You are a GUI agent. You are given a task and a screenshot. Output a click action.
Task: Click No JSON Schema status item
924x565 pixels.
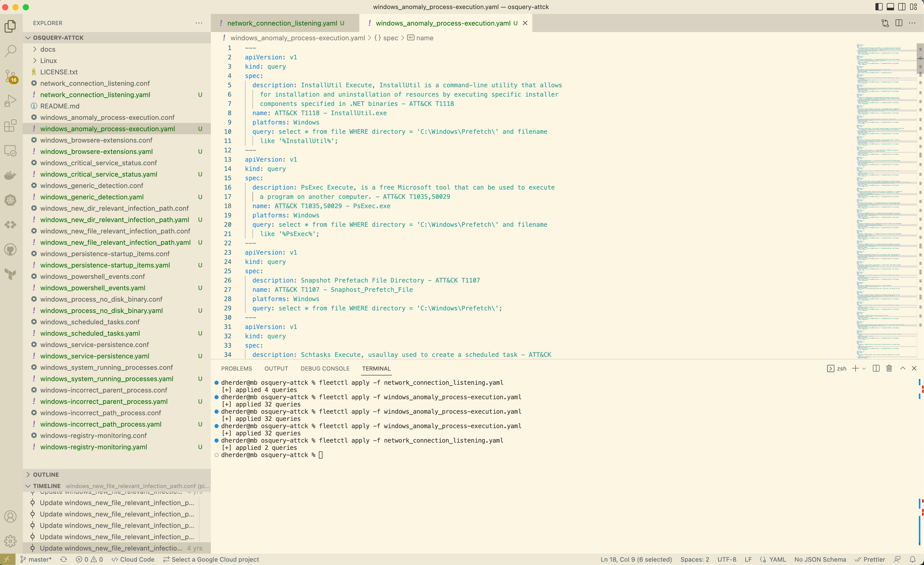coord(820,559)
